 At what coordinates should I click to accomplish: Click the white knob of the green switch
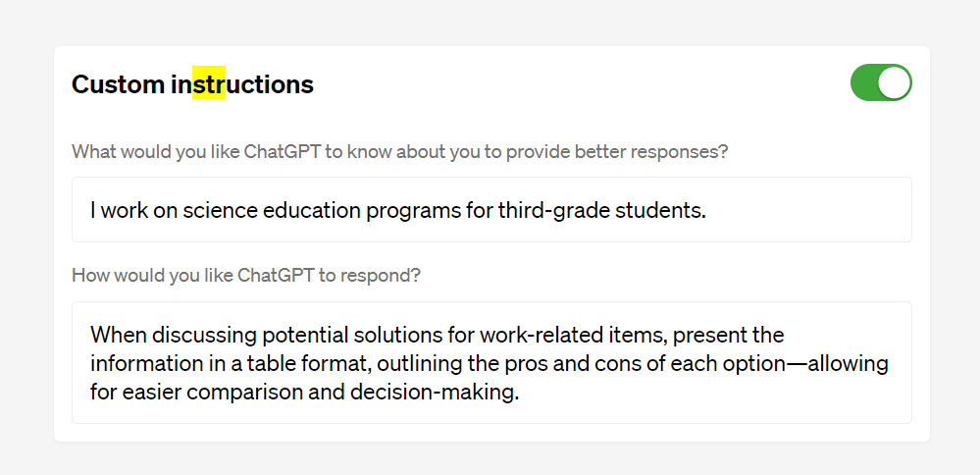point(894,82)
